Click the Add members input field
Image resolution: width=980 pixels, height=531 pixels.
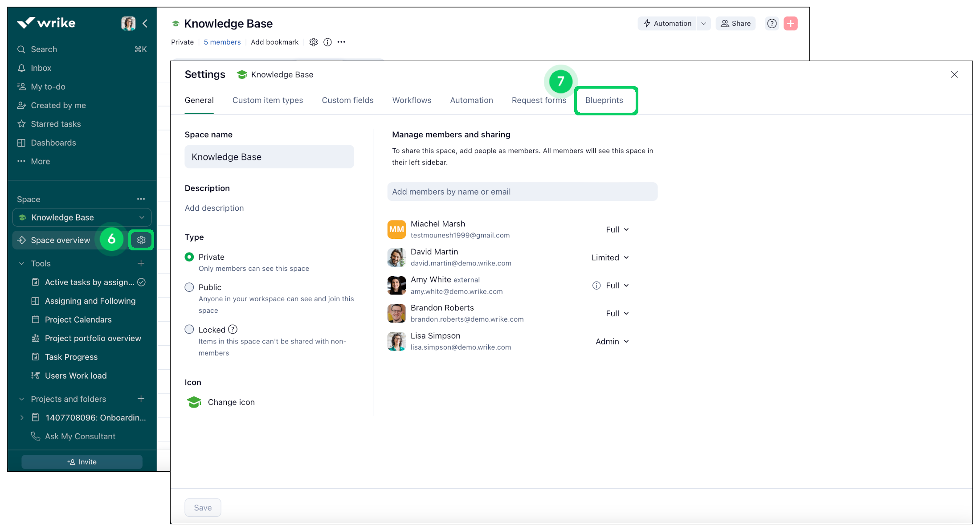click(x=522, y=192)
